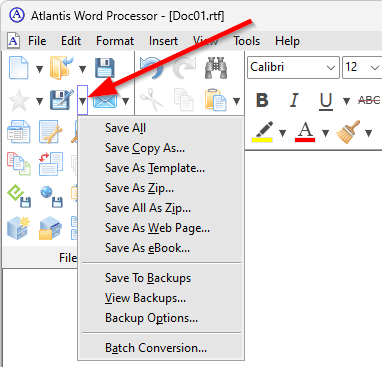Click the Find binoculars icon
This screenshot has height=367, width=382.
coord(216,68)
